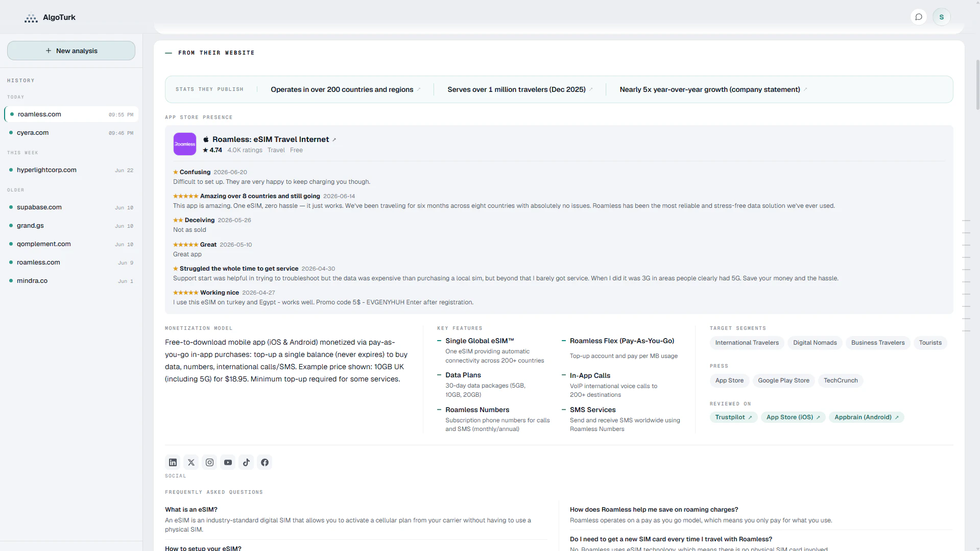Open the Facebook social icon
Screen dimensions: 980x551
click(265, 462)
